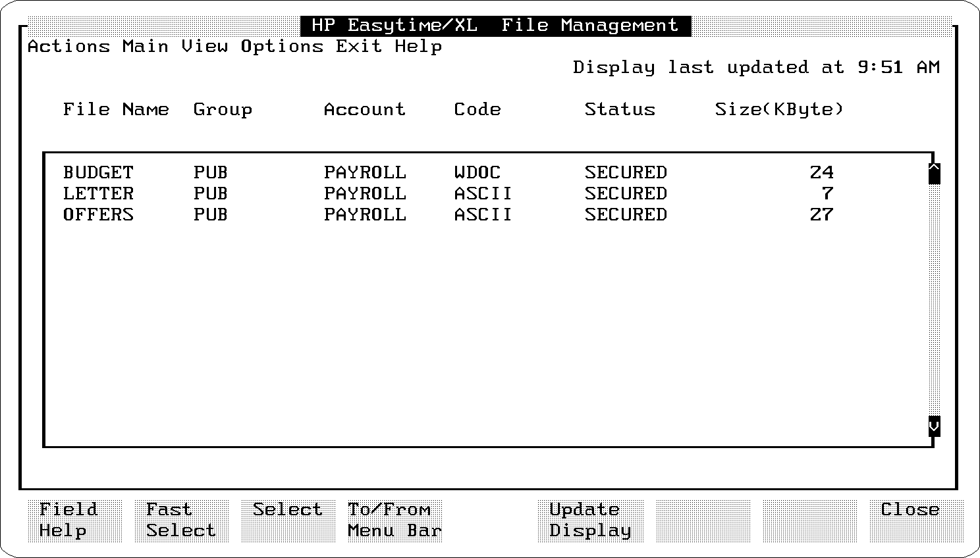Select the LETTER file row
980x558 pixels.
pos(98,194)
